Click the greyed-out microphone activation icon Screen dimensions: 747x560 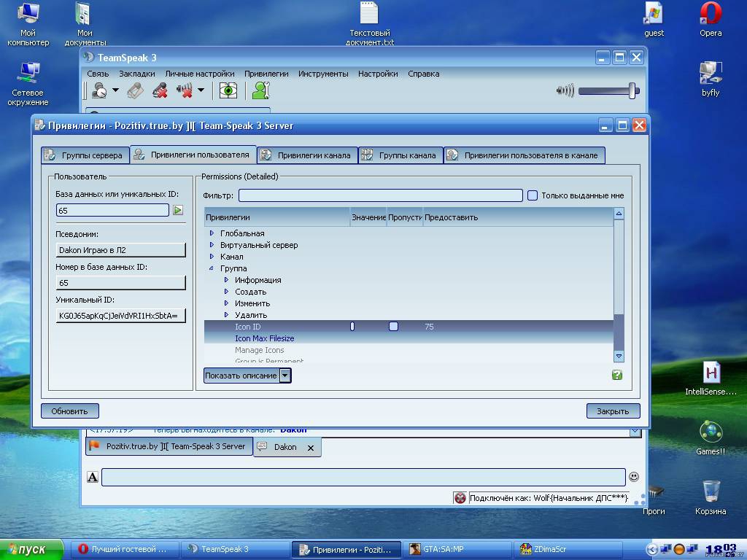[x=135, y=90]
